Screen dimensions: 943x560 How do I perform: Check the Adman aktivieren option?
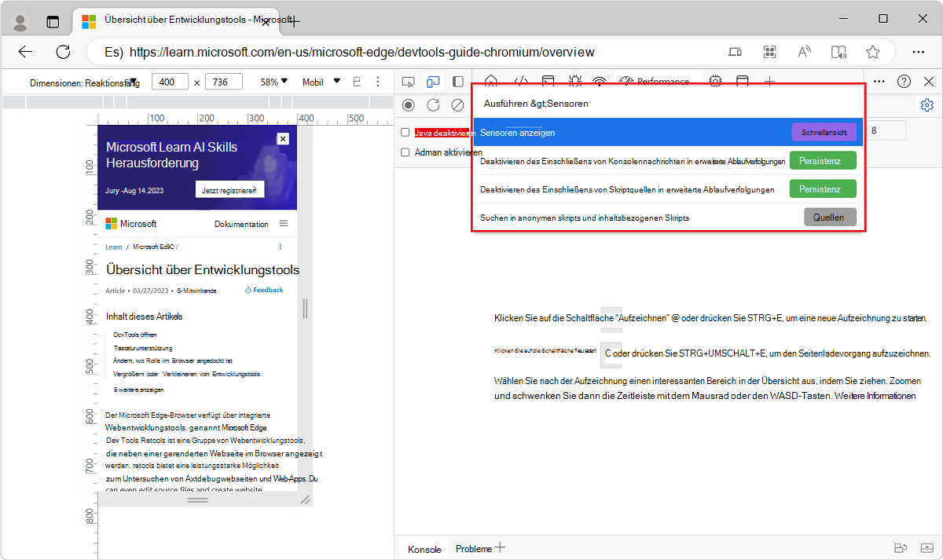[404, 152]
